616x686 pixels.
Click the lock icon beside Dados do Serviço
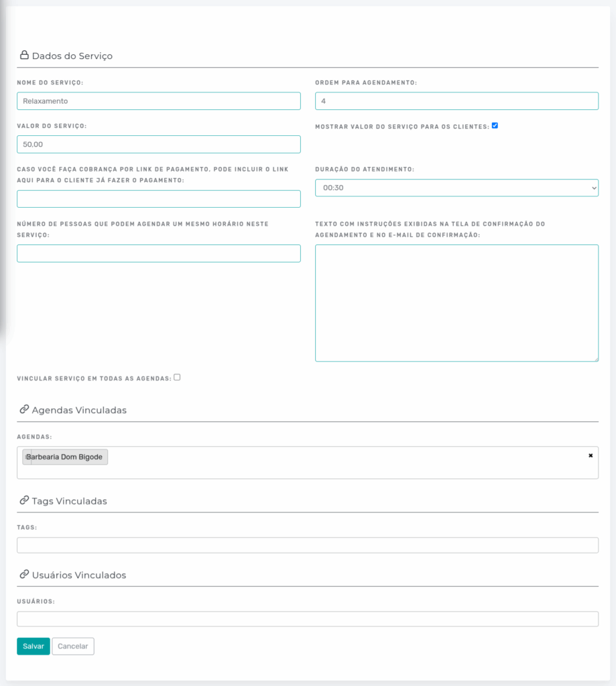(x=24, y=55)
